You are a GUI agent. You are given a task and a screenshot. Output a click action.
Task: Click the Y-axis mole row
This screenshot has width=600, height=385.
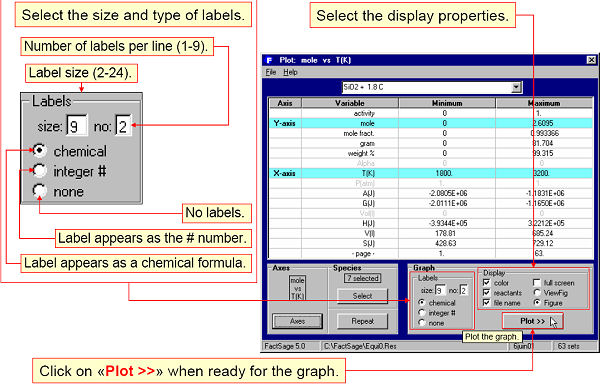point(431,123)
